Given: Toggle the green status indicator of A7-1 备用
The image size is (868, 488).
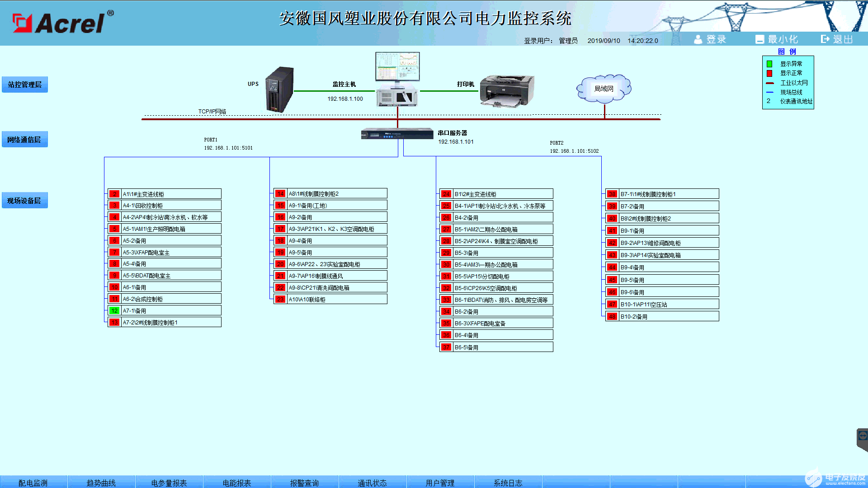Looking at the screenshot, I should click(x=114, y=310).
